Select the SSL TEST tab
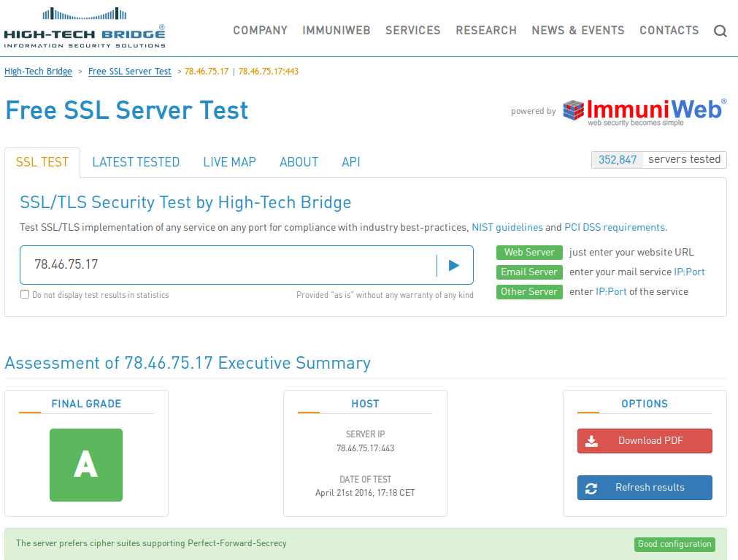Screen dimensions: 738x560 click(42, 162)
